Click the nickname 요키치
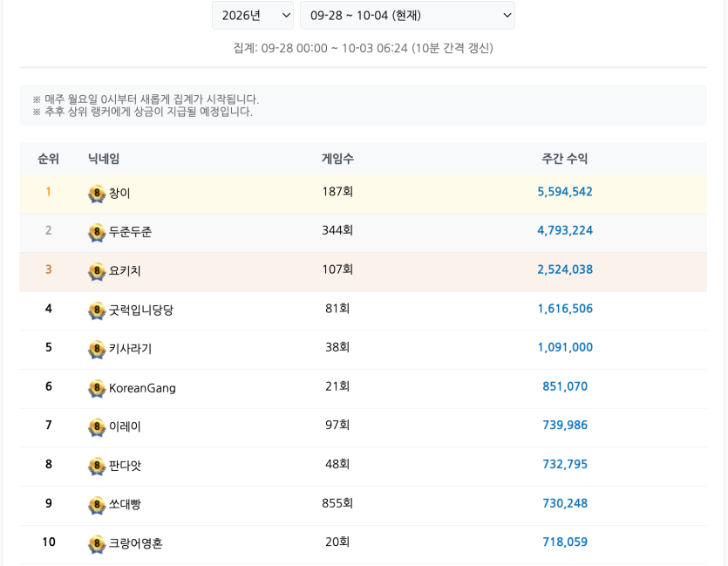 tap(125, 270)
